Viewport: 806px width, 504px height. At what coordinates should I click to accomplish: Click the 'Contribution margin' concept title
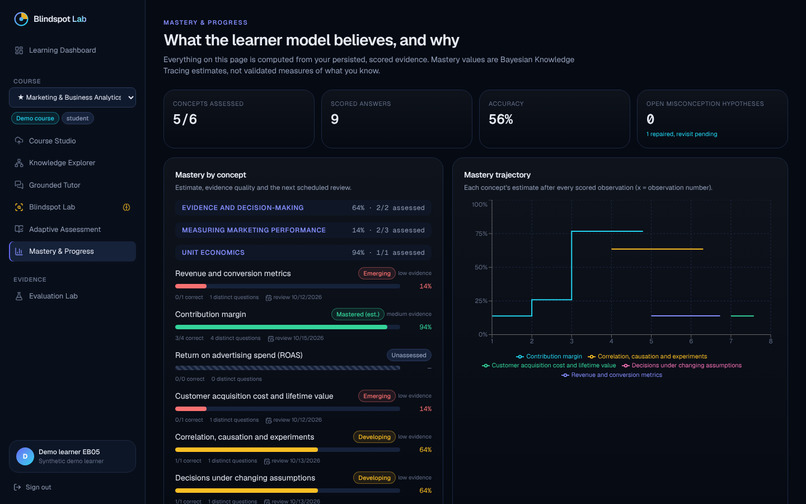210,314
